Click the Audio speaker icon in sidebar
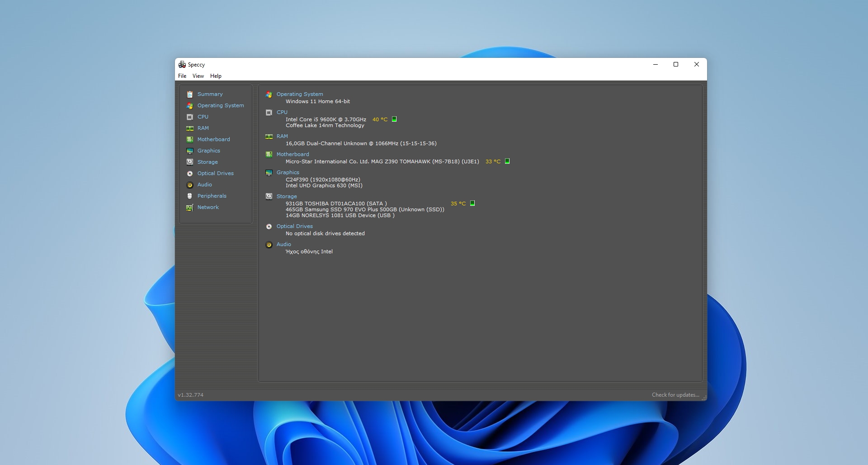The width and height of the screenshot is (868, 465). (x=190, y=185)
